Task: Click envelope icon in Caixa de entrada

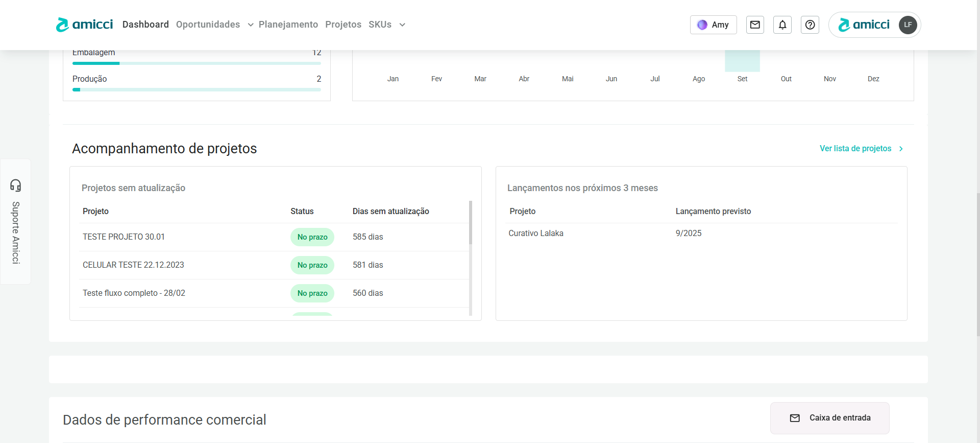Action: tap(795, 418)
